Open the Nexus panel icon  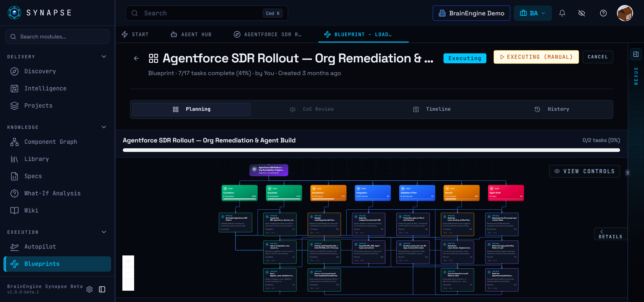click(x=636, y=54)
